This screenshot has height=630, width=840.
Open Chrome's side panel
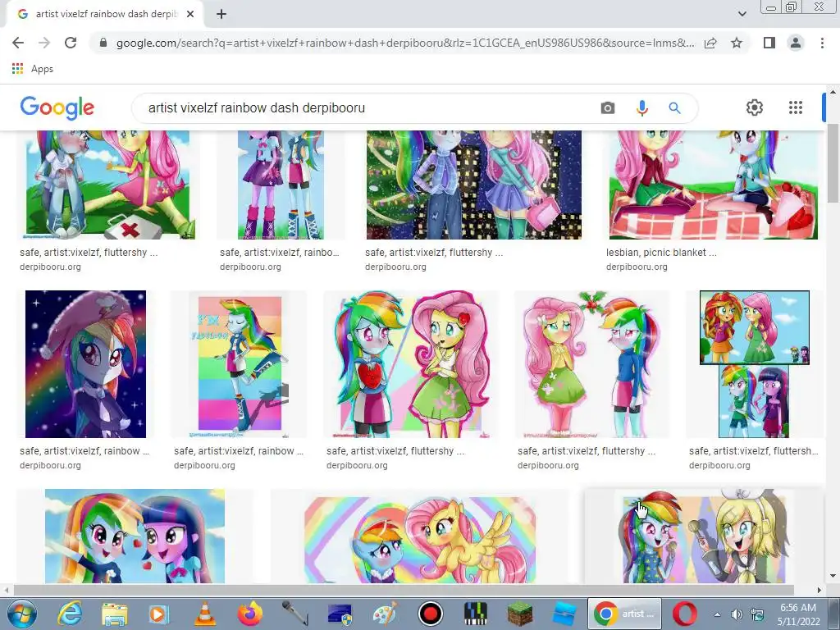pyautogui.click(x=769, y=43)
